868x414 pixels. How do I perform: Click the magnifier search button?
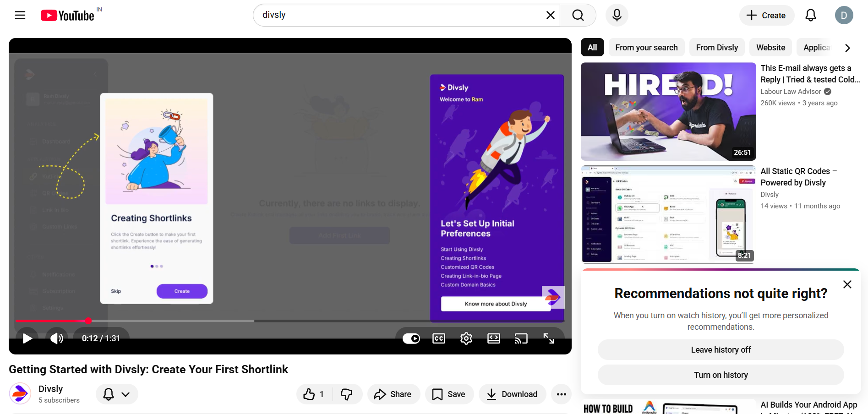tap(578, 15)
